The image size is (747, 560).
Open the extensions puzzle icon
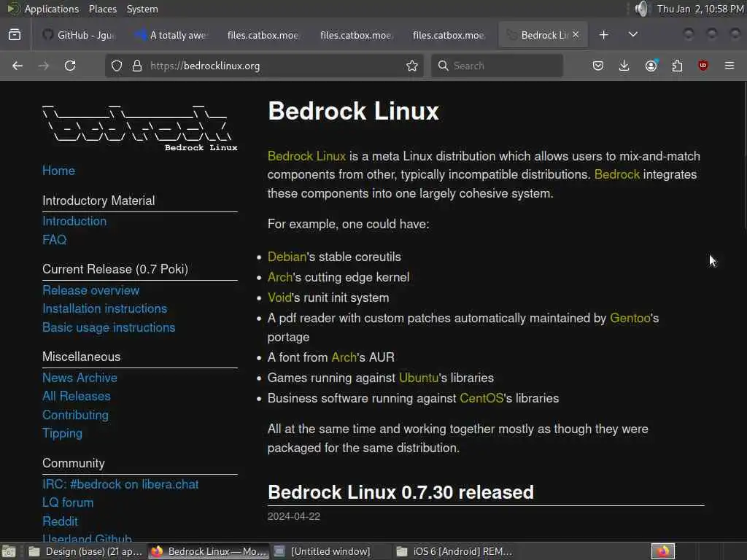coord(677,66)
